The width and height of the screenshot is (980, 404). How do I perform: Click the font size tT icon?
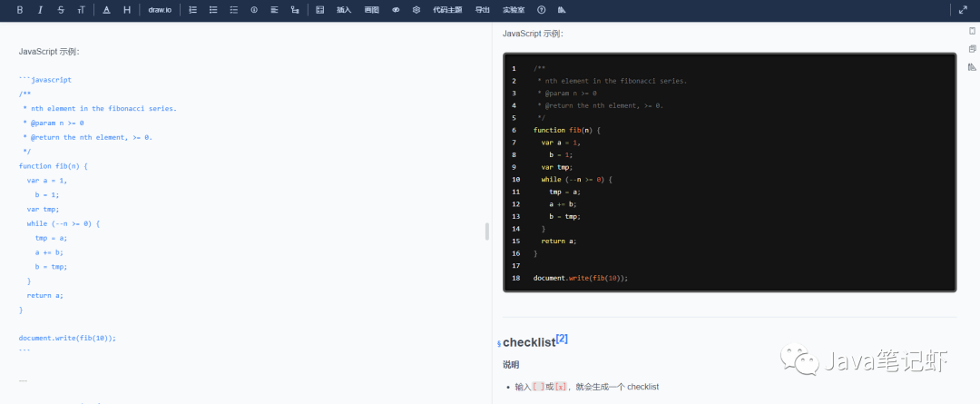tap(82, 10)
